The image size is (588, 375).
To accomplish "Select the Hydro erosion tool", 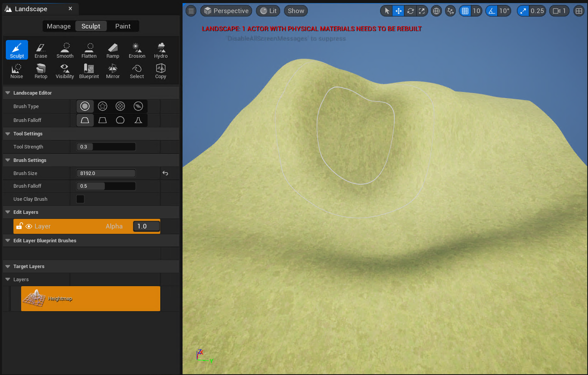I will click(161, 50).
